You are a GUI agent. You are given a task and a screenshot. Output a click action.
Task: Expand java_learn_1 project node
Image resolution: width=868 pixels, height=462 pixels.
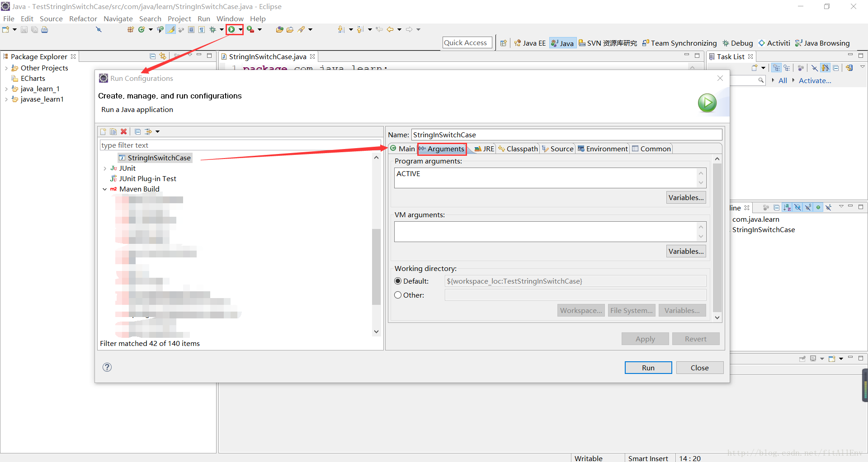click(6, 89)
